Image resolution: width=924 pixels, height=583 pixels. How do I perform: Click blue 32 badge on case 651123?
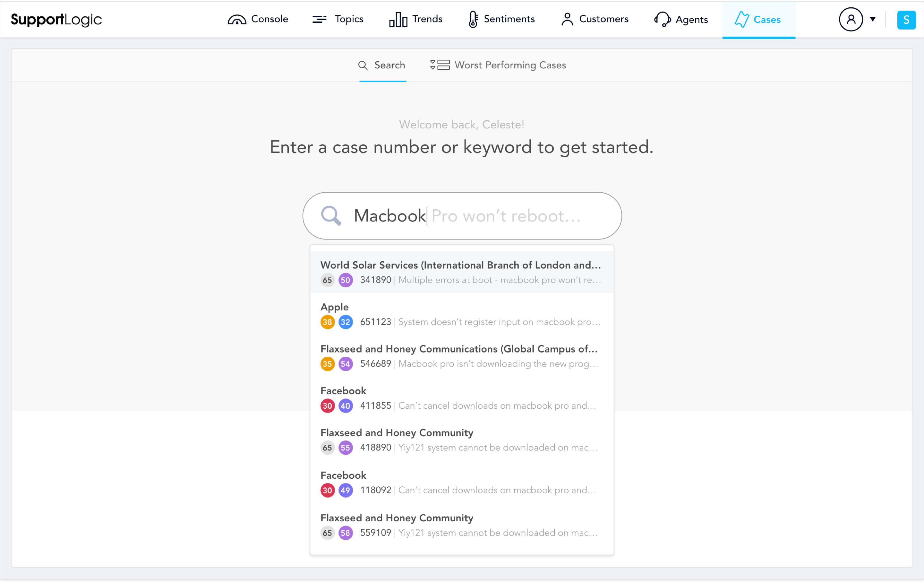pyautogui.click(x=345, y=322)
